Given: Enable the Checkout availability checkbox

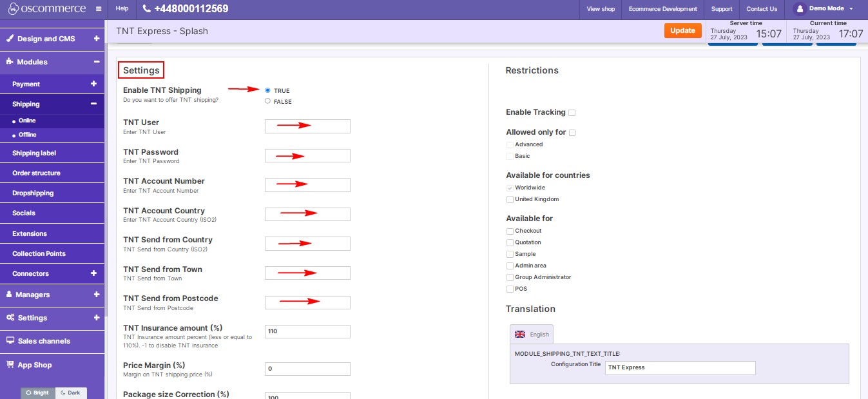Looking at the screenshot, I should point(510,231).
